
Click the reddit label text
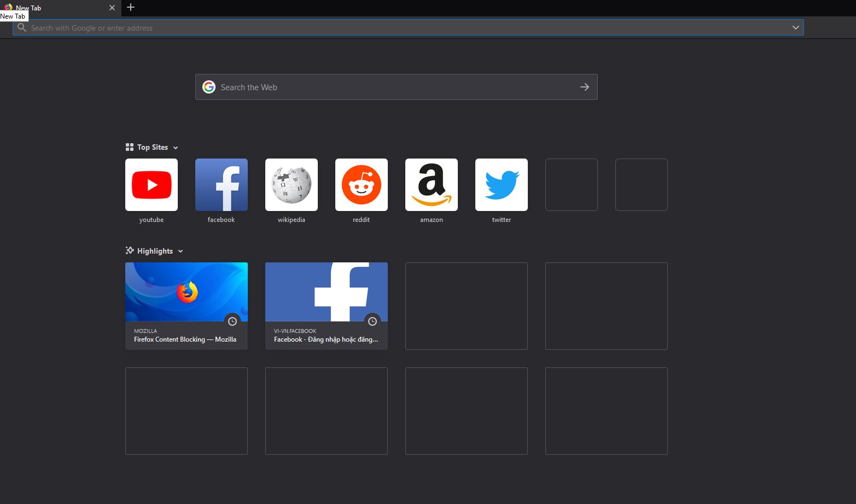click(x=362, y=220)
